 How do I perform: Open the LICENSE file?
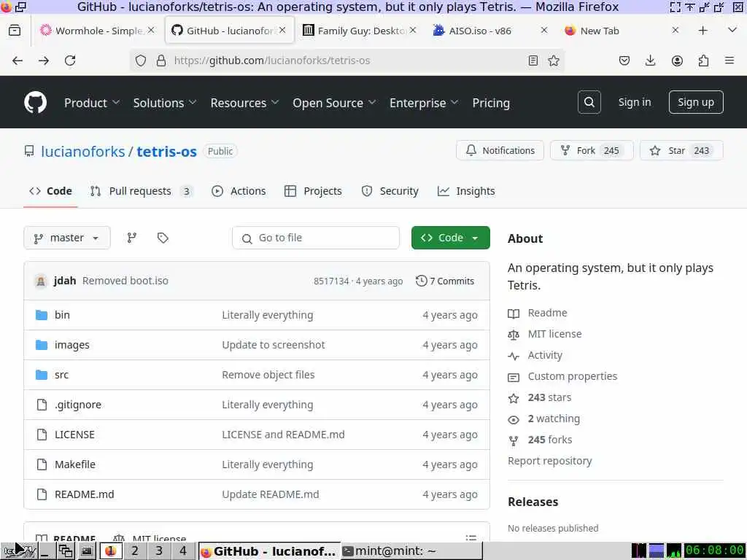tap(74, 435)
